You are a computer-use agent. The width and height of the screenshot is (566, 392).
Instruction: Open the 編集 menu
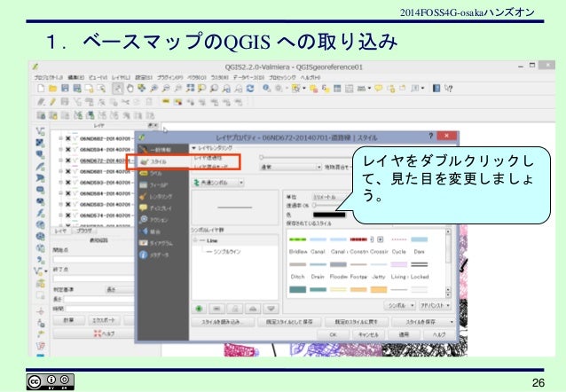coord(76,77)
